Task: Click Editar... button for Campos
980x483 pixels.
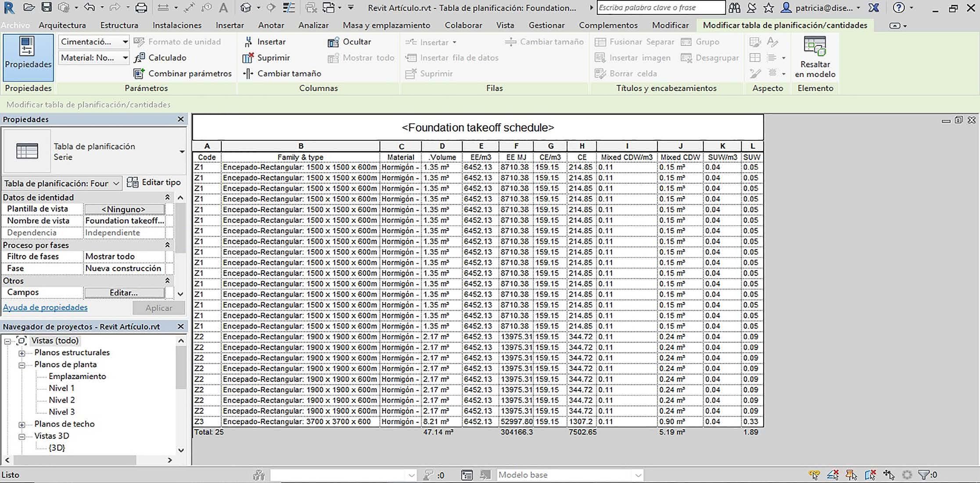Action: pos(124,293)
